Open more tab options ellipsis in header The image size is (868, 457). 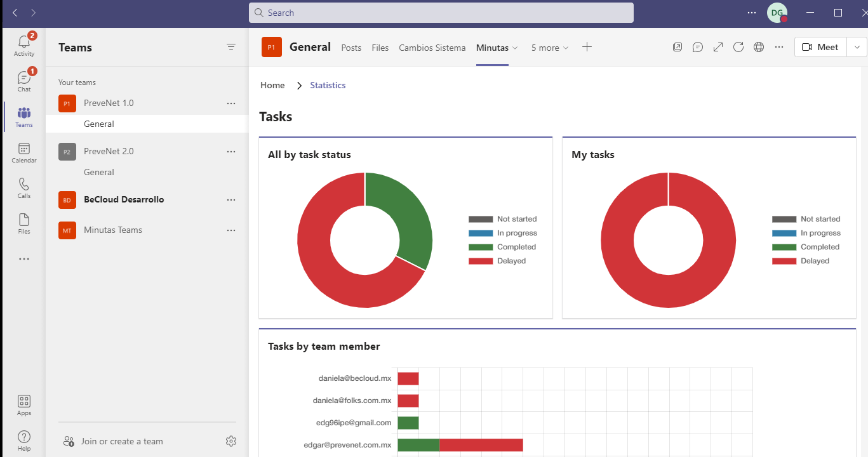click(779, 47)
